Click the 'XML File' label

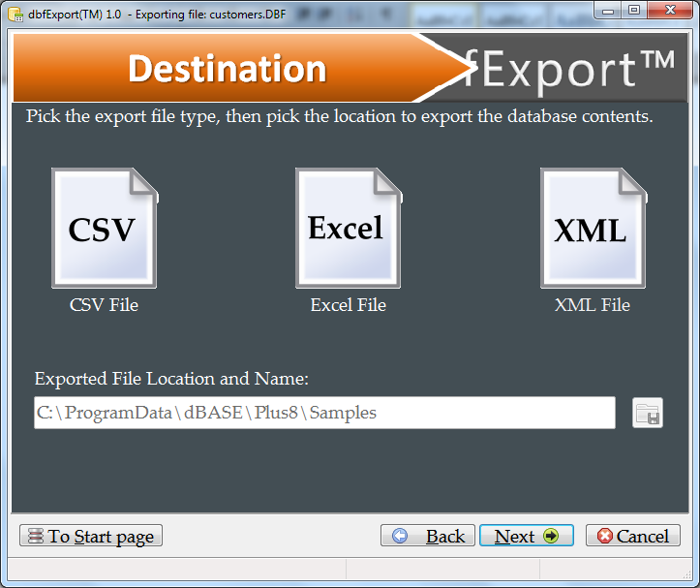(x=593, y=305)
